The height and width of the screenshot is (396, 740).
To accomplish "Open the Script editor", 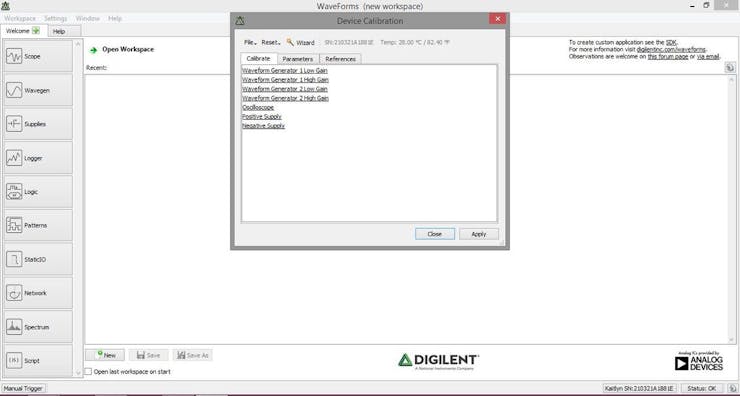I will tap(38, 361).
